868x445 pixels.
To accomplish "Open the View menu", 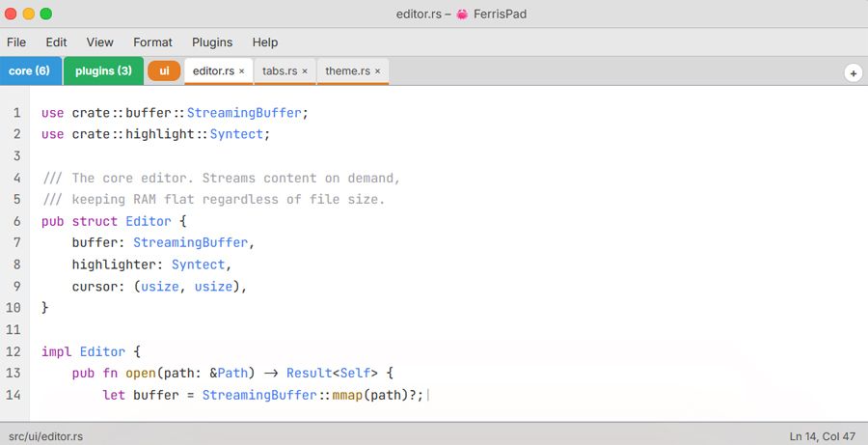I will (99, 42).
